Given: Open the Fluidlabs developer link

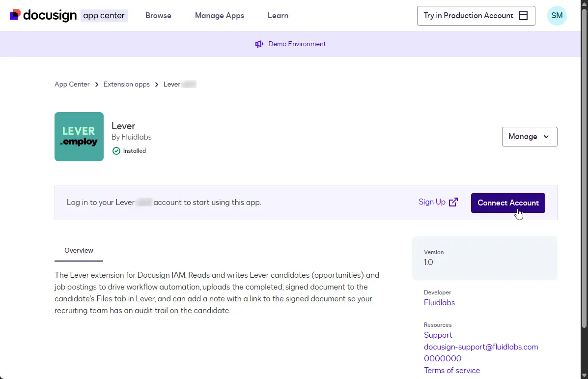Looking at the screenshot, I should (x=439, y=303).
